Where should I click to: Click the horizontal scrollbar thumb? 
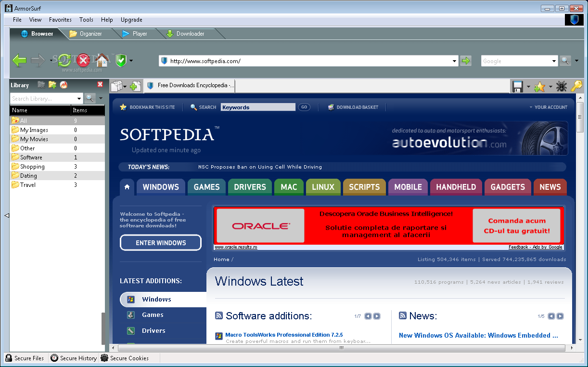click(x=342, y=347)
